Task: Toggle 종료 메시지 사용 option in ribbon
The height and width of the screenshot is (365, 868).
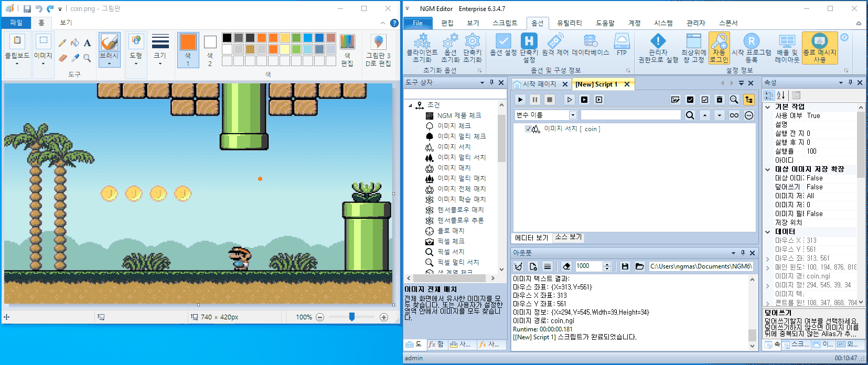Action: [820, 48]
